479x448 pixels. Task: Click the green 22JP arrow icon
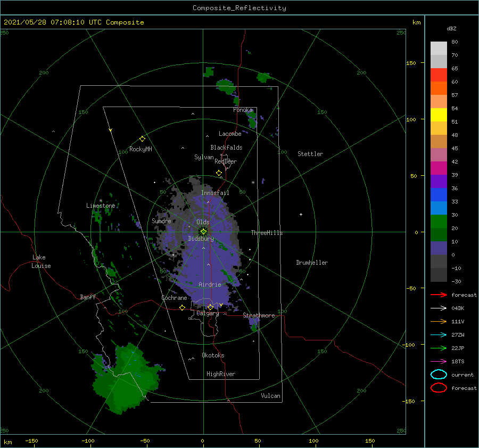(x=439, y=348)
